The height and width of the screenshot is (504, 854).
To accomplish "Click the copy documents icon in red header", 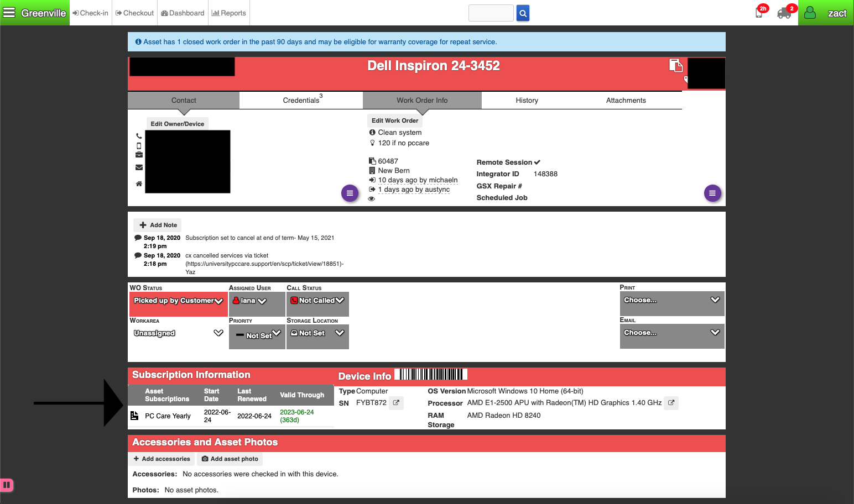I will pyautogui.click(x=675, y=66).
